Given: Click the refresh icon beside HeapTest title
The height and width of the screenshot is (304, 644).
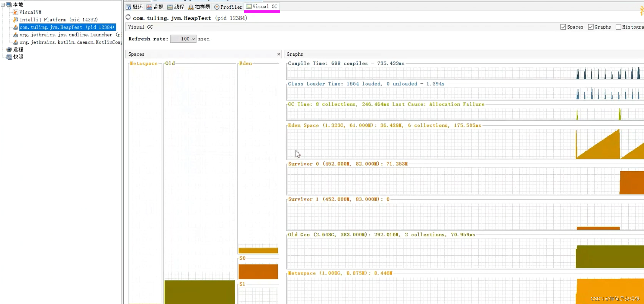Looking at the screenshot, I should [x=128, y=17].
